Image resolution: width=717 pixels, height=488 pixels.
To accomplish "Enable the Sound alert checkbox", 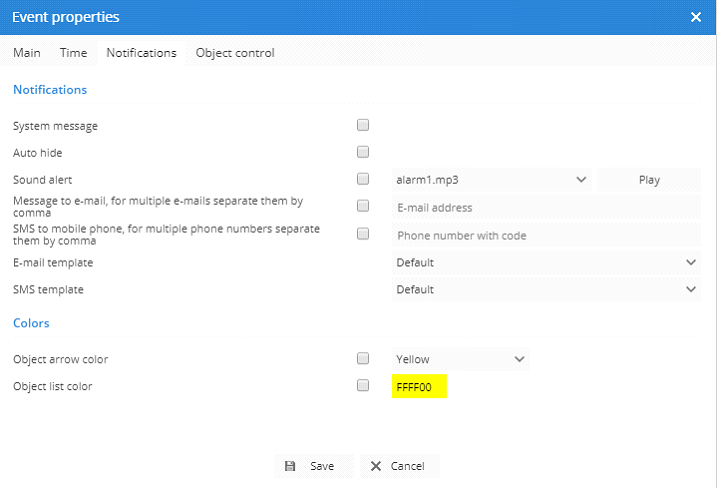I will (363, 180).
